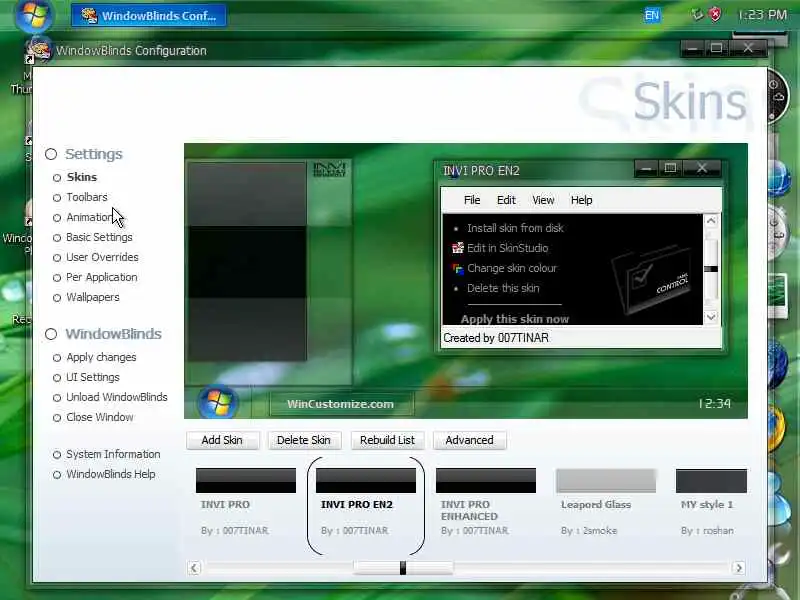The image size is (800, 600).
Task: Select Toolbars in the settings list
Action: pos(87,197)
